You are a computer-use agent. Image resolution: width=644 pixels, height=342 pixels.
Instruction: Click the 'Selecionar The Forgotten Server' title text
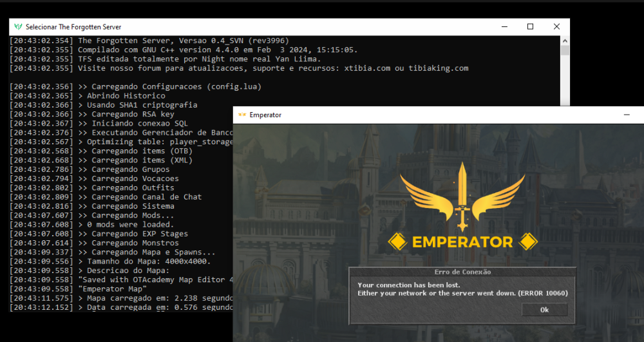[73, 27]
